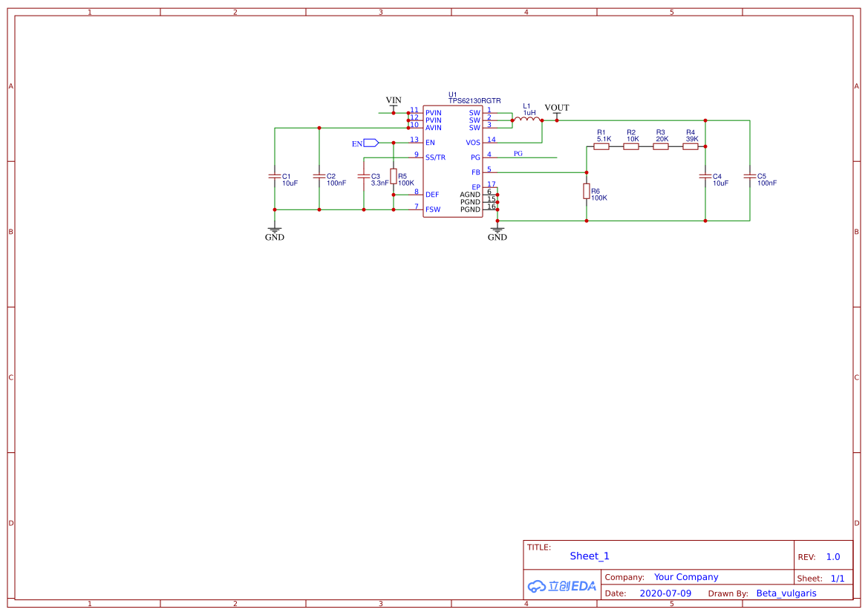Select capacitor C1 10uF symbol

(275, 177)
